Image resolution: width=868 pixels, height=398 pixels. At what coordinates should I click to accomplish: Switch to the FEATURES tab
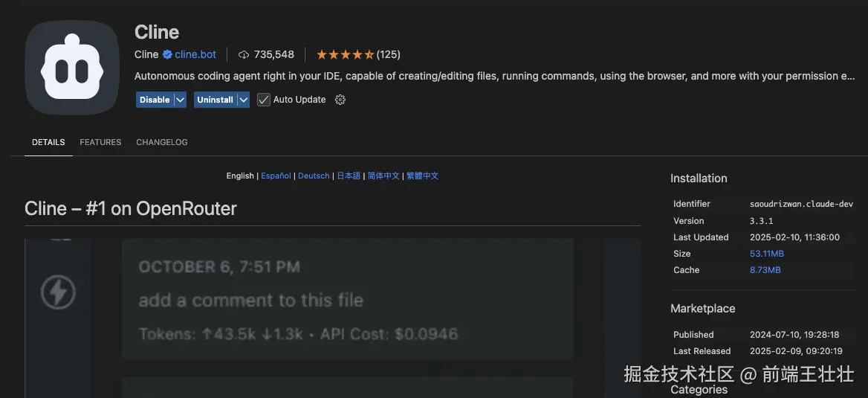pyautogui.click(x=100, y=142)
